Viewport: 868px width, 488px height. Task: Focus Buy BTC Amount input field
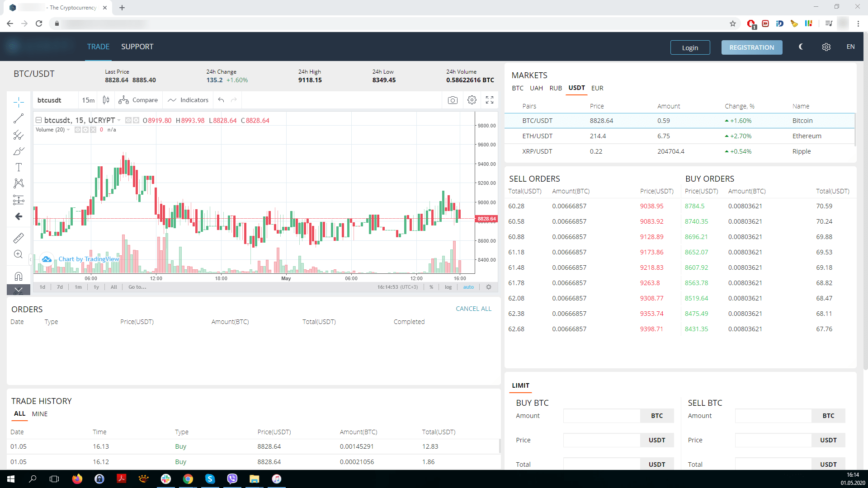coord(602,416)
